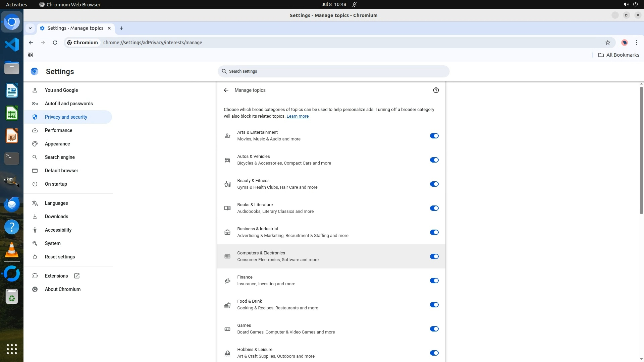
Task: Open the Chromium three-dot menu
Action: pyautogui.click(x=636, y=43)
